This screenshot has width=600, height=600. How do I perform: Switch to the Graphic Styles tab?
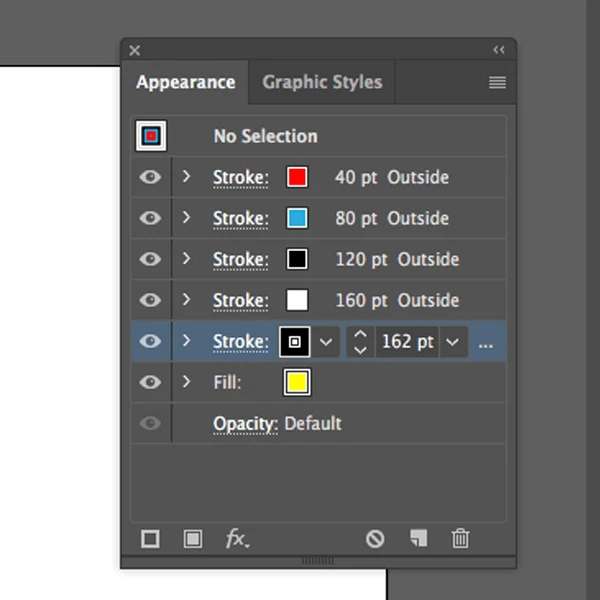click(322, 82)
